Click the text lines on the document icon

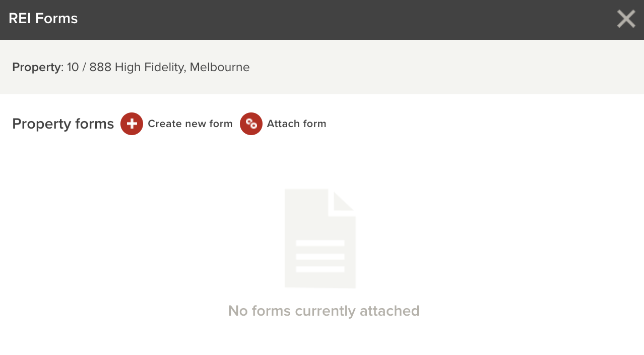tap(320, 256)
